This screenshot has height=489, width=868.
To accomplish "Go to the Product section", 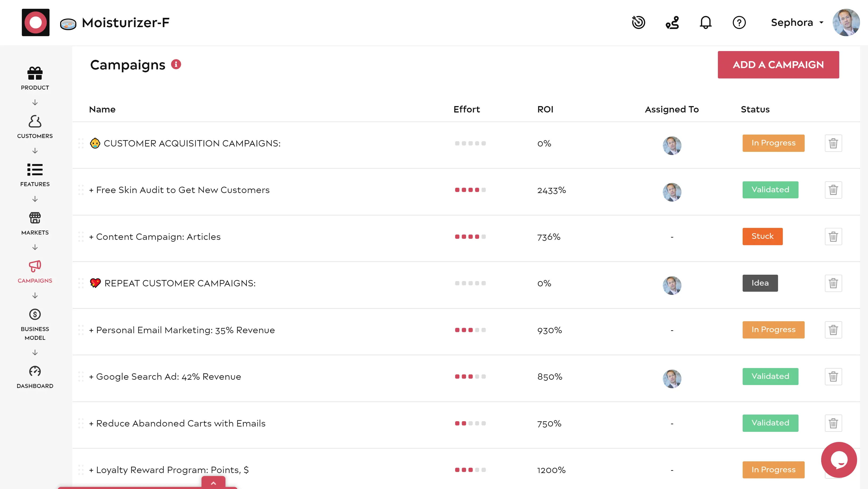I will (35, 78).
